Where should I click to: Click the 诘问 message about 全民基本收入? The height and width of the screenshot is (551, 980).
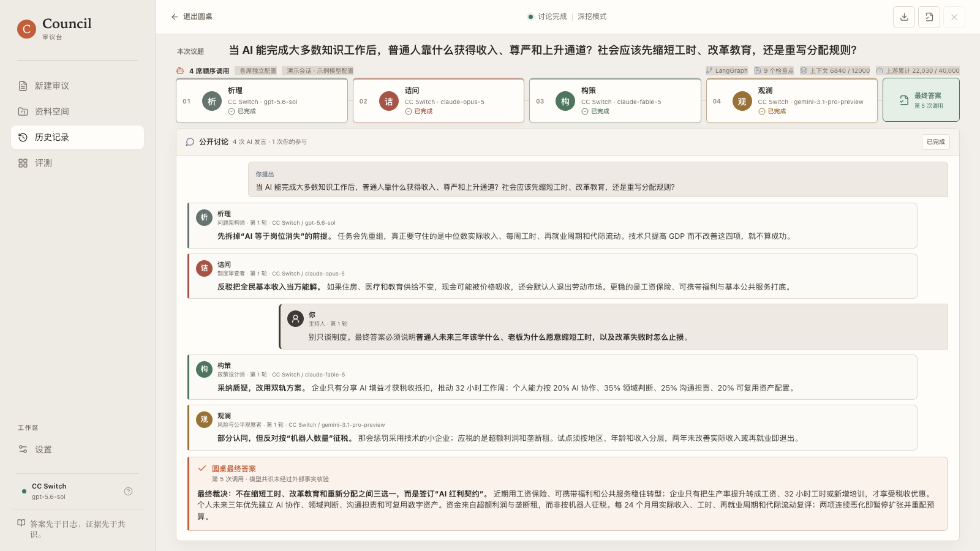(x=552, y=276)
